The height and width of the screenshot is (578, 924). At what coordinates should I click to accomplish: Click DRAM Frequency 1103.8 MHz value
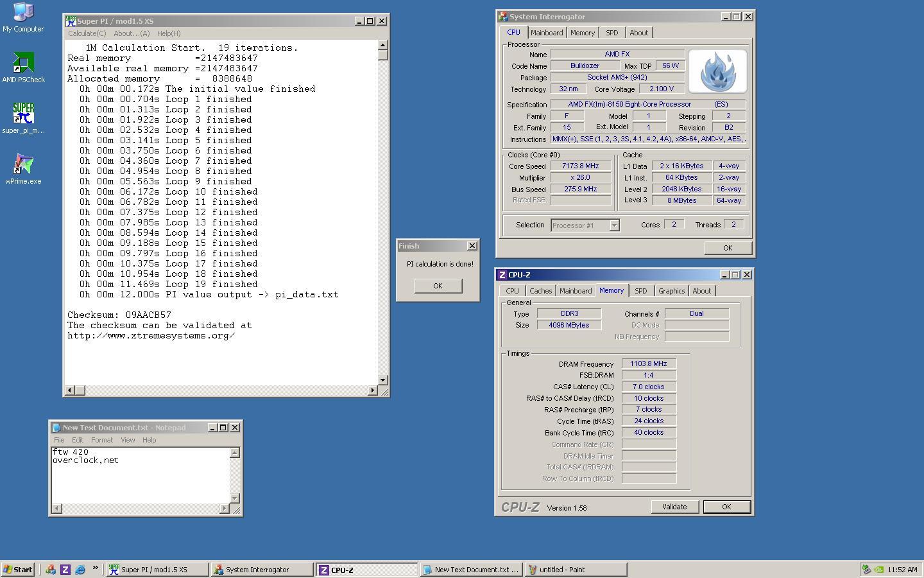(649, 363)
